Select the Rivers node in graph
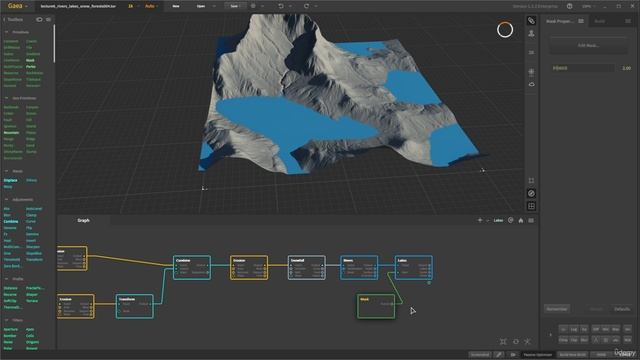Image resolution: width=640 pixels, height=360 pixels. [359, 268]
